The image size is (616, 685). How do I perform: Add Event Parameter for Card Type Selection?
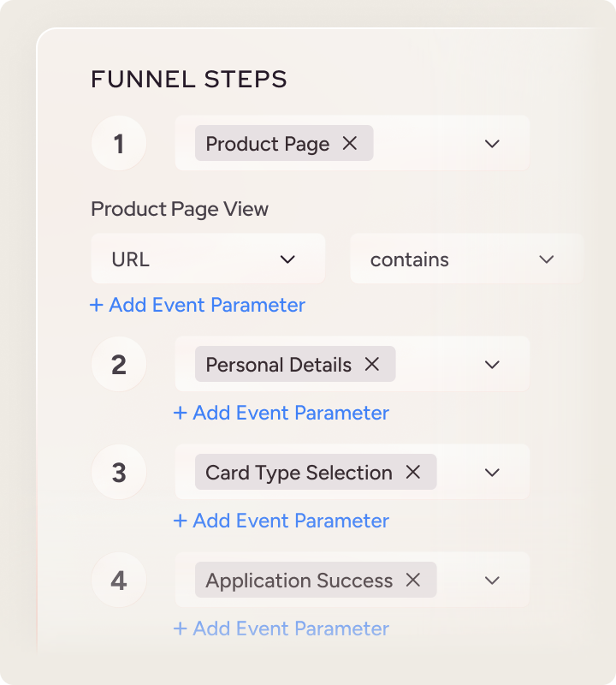click(x=281, y=521)
